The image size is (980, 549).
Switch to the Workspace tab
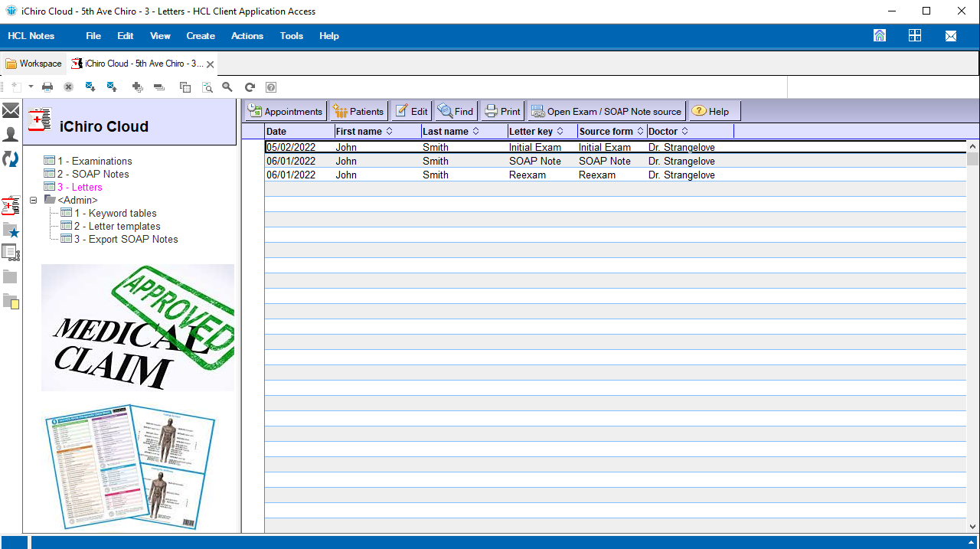pos(34,64)
